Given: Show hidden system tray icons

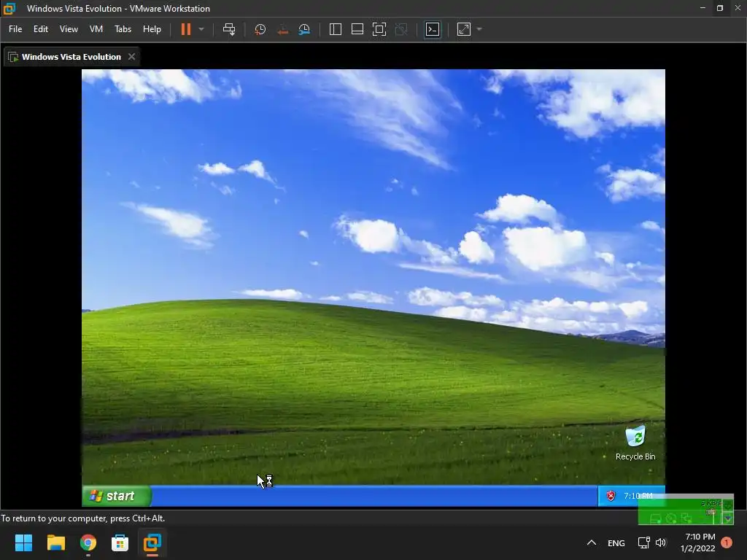Looking at the screenshot, I should point(591,542).
